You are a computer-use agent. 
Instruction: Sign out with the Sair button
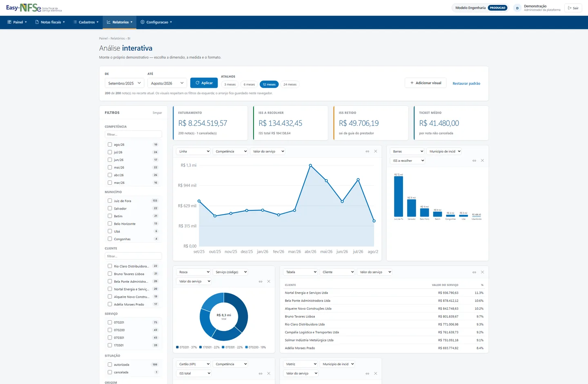[573, 8]
